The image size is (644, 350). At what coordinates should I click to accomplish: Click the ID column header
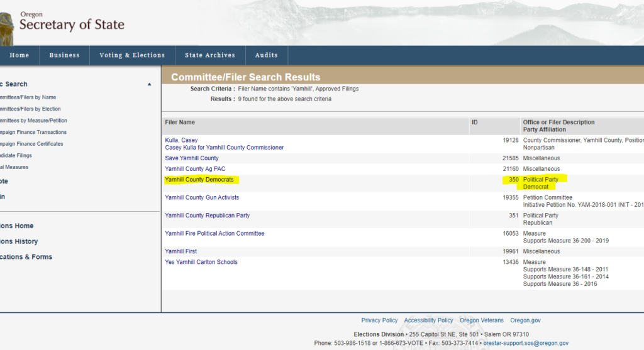coord(475,123)
